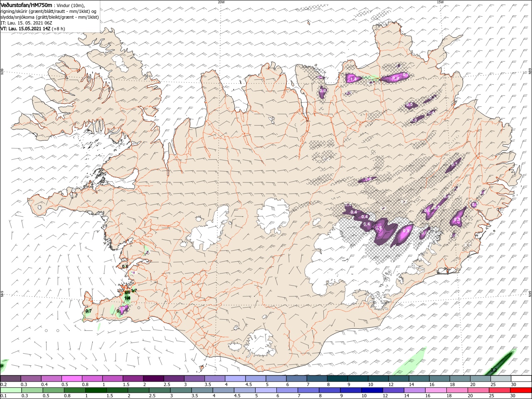Pick the lavender 4 upper legend swatch
The image size is (532, 399).
(x=235, y=379)
